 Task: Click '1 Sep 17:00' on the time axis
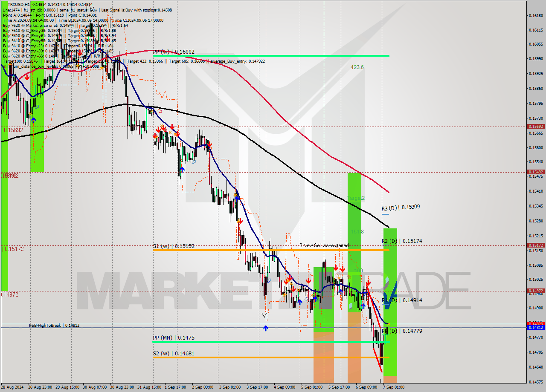(x=175, y=387)
